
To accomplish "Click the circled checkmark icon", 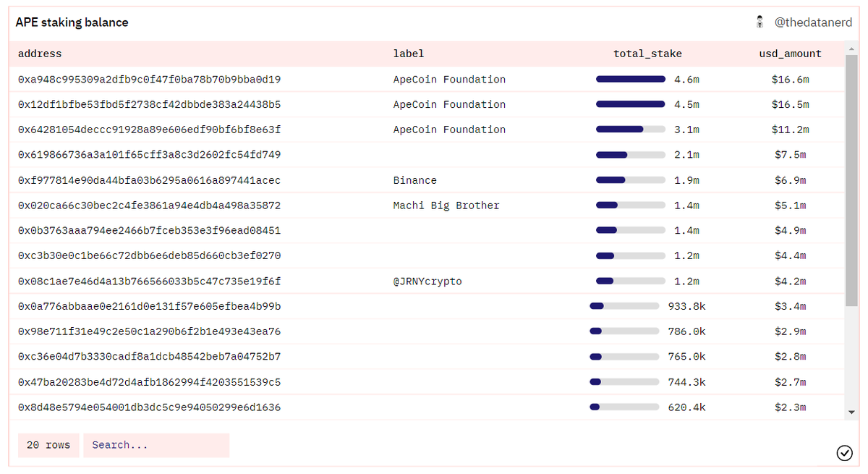I will point(845,453).
